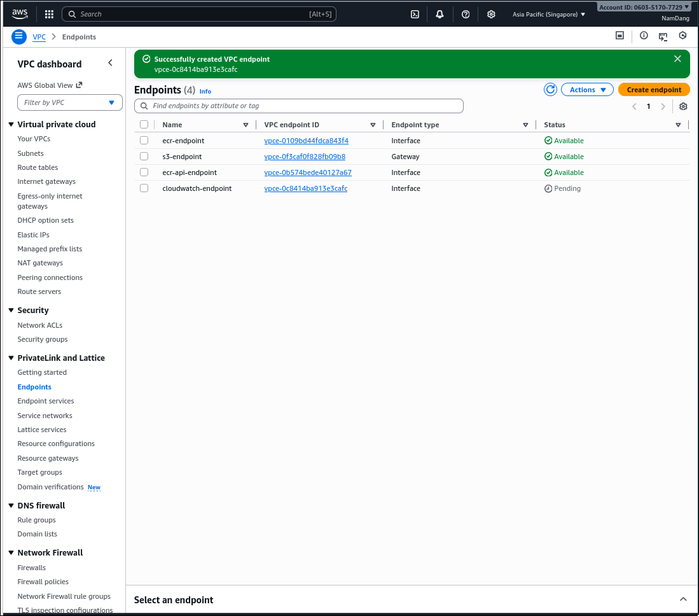Expand the Asia Pacific (Singapore) region selector

coord(548,13)
